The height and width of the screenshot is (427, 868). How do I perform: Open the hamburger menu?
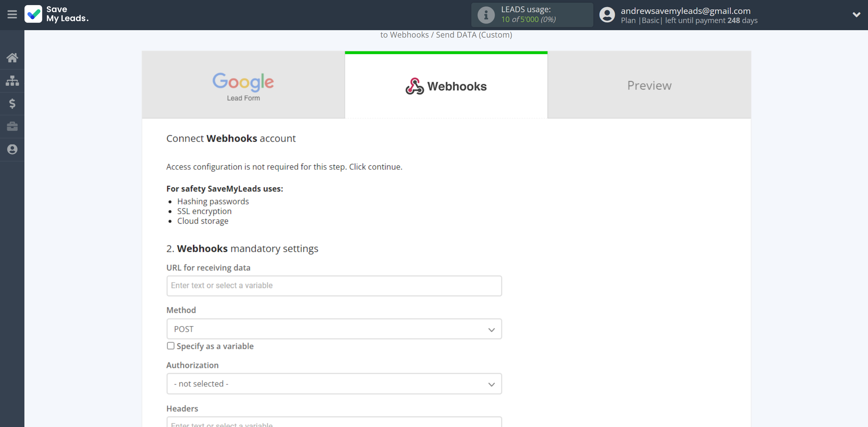[12, 14]
